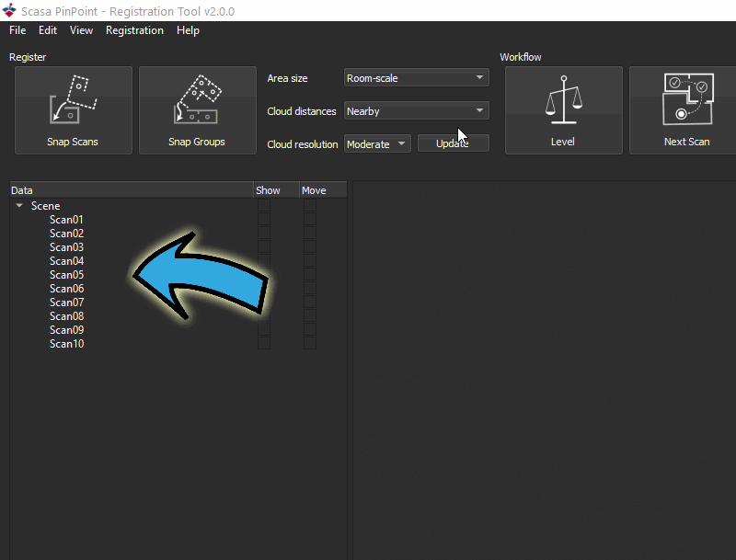This screenshot has width=736, height=560.
Task: Open the Area size Room-scale dropdown
Action: [x=417, y=78]
